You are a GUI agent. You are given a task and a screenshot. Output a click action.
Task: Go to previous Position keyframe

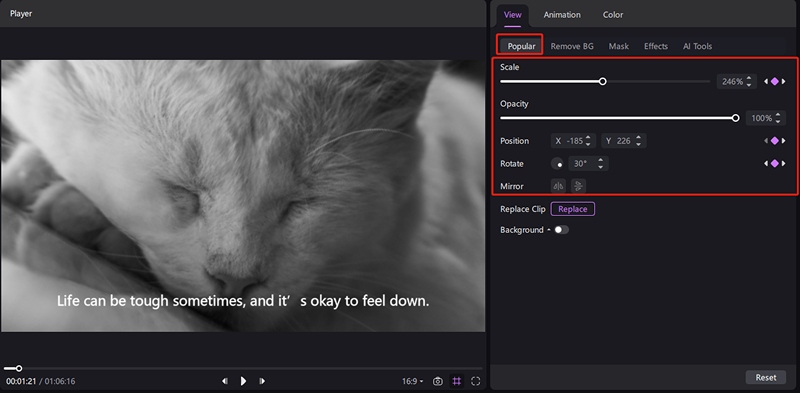(x=766, y=141)
